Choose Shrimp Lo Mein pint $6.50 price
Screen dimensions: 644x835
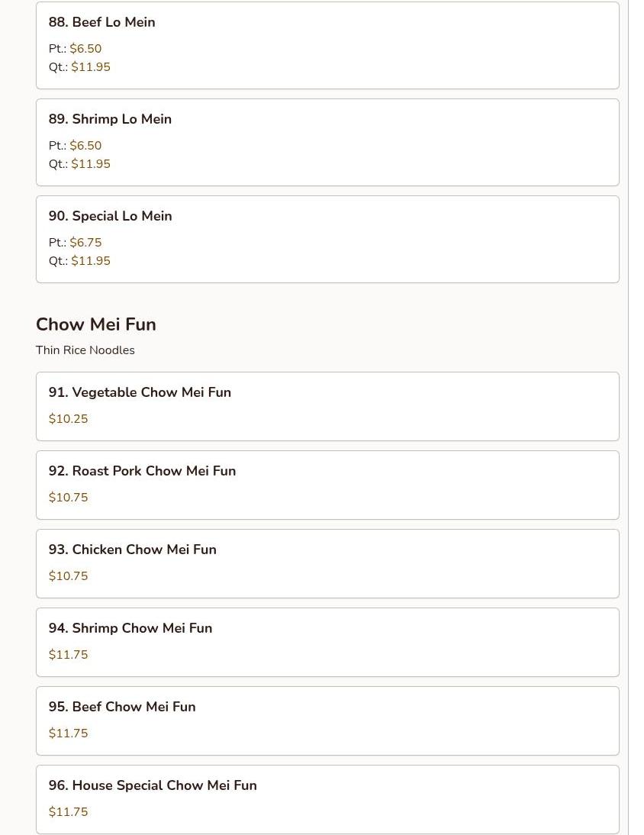point(85,146)
